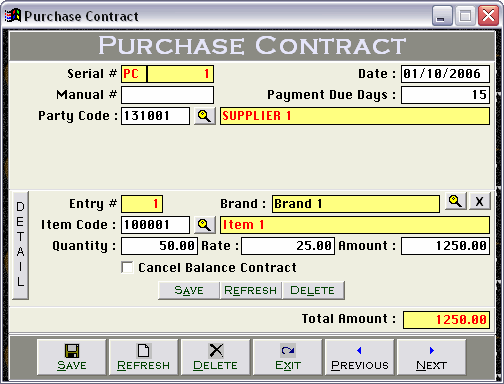Click the Brand 1 field

pyautogui.click(x=356, y=204)
